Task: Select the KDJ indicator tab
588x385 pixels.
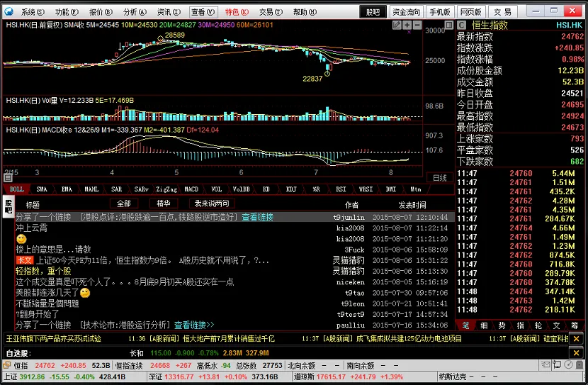Action: (291, 189)
